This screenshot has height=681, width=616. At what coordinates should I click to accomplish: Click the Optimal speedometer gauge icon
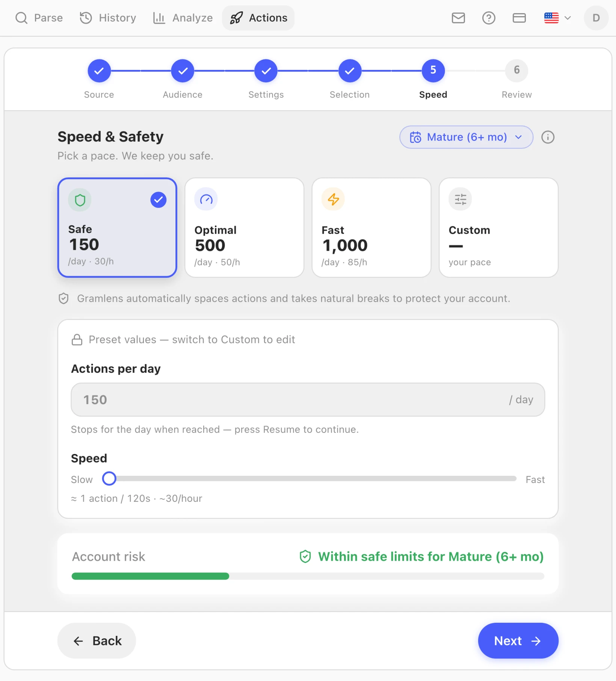[x=206, y=199]
